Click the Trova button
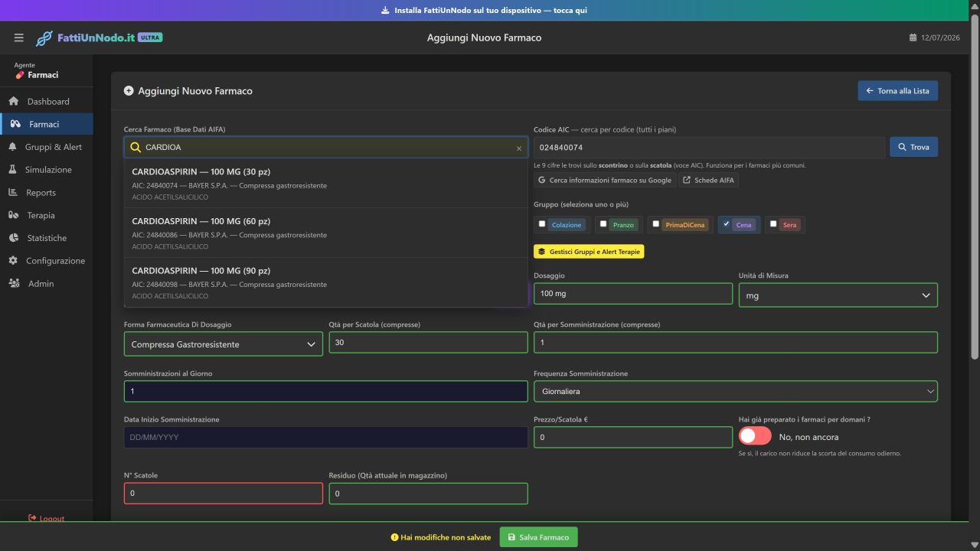 (913, 147)
